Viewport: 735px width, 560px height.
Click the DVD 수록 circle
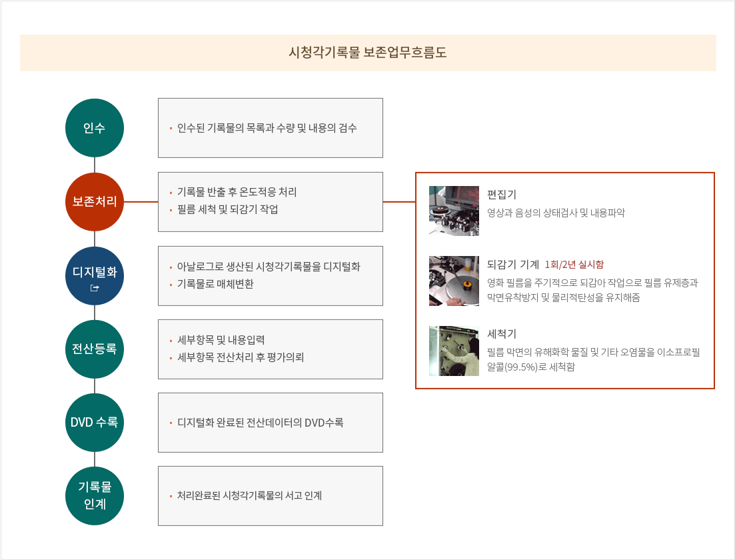pyautogui.click(x=95, y=422)
